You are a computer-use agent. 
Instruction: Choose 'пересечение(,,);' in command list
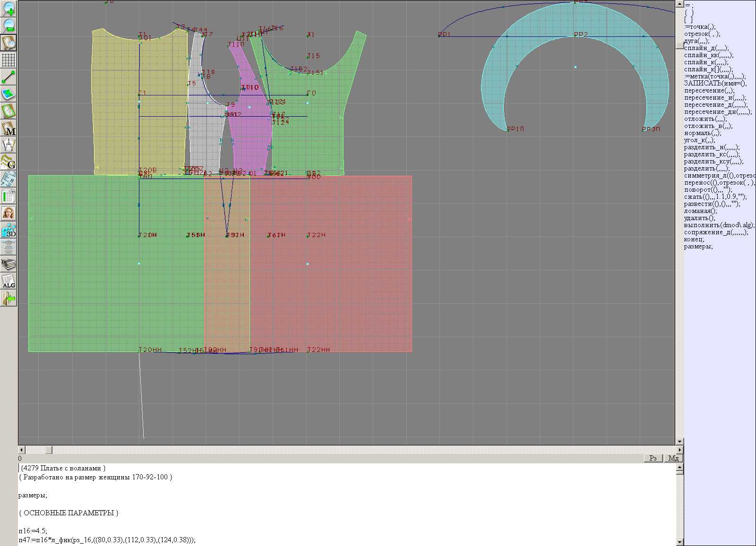[709, 90]
